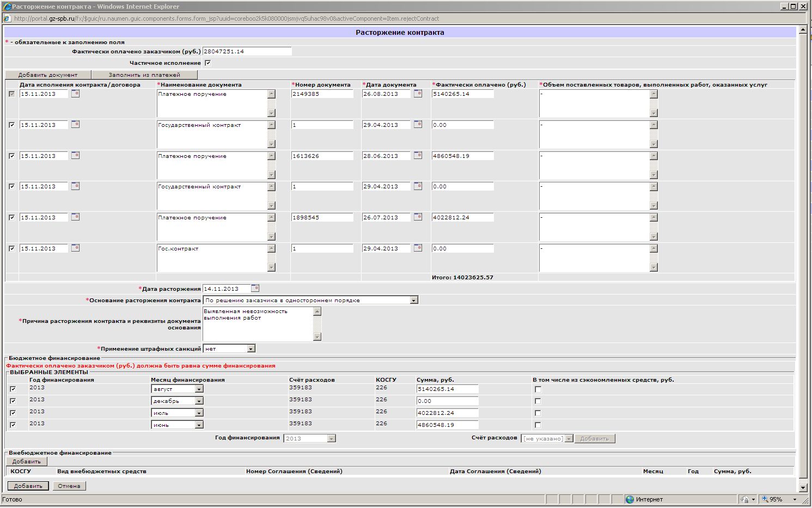Click the 'Добавить документ' tab button
The height and width of the screenshot is (508, 812).
click(x=48, y=75)
